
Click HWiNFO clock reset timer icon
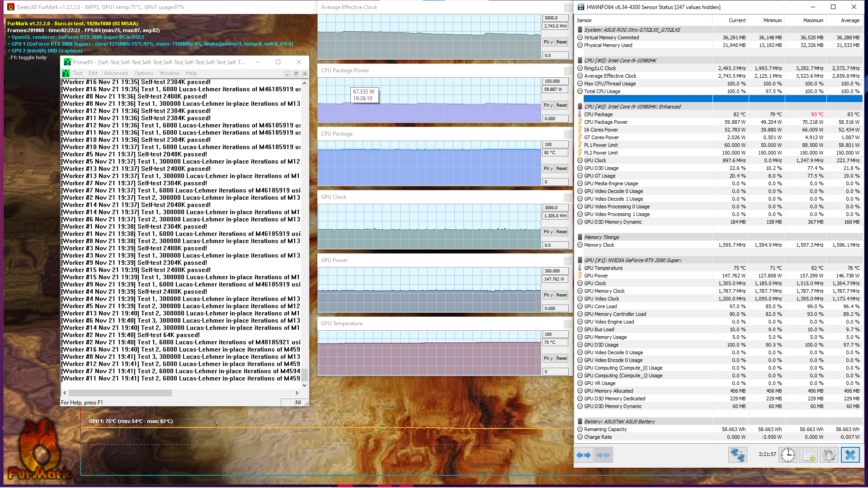click(x=788, y=455)
